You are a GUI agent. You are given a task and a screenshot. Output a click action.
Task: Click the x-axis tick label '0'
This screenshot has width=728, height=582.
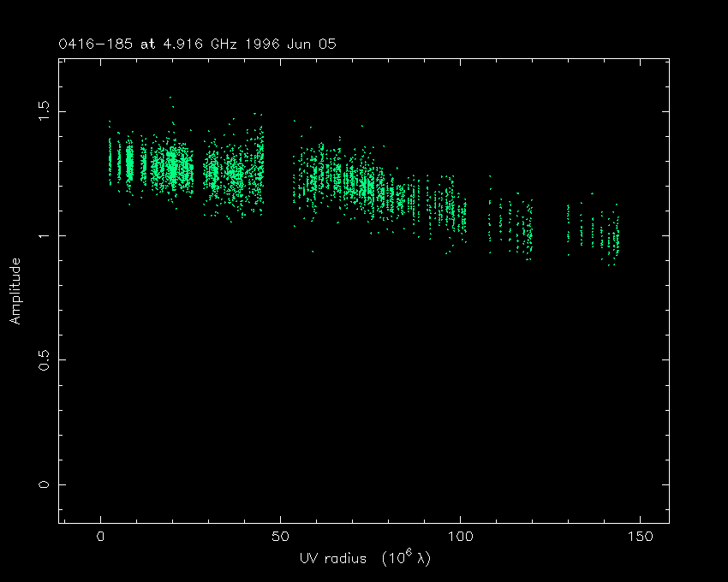pyautogui.click(x=101, y=537)
